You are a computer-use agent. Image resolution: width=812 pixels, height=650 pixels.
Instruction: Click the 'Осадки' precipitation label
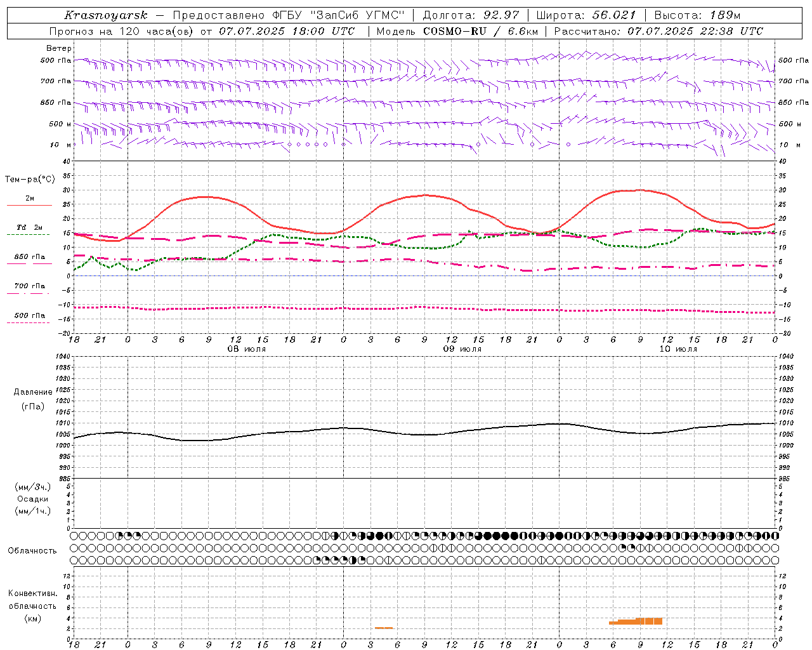tap(33, 499)
